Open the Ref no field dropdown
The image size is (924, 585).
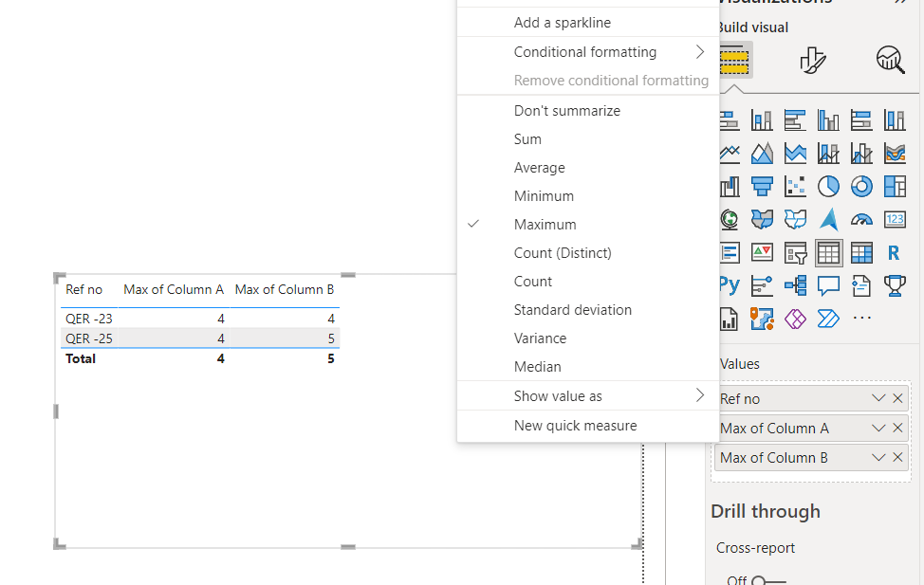coord(878,398)
